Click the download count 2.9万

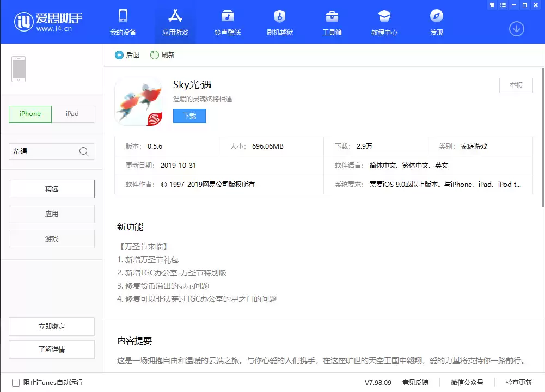point(364,146)
